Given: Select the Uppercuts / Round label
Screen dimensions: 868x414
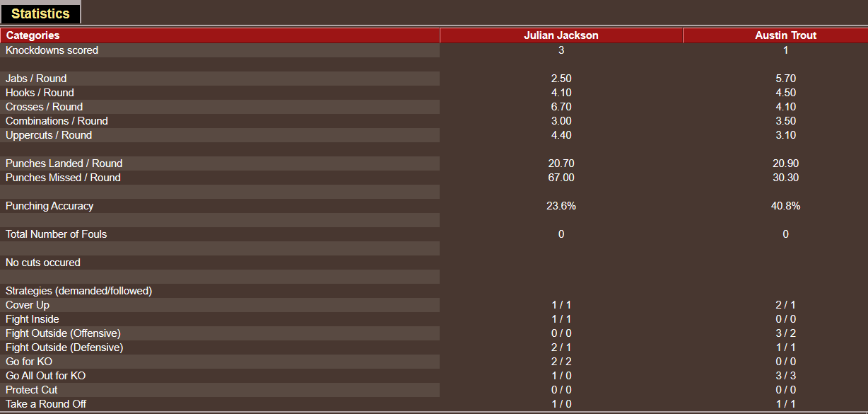Looking at the screenshot, I should tap(49, 135).
